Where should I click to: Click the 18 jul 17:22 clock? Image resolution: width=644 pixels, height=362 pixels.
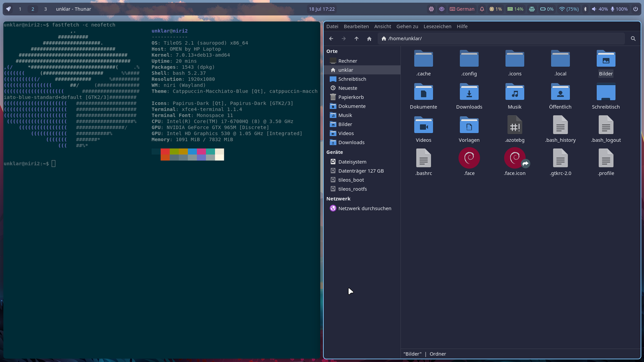322,9
